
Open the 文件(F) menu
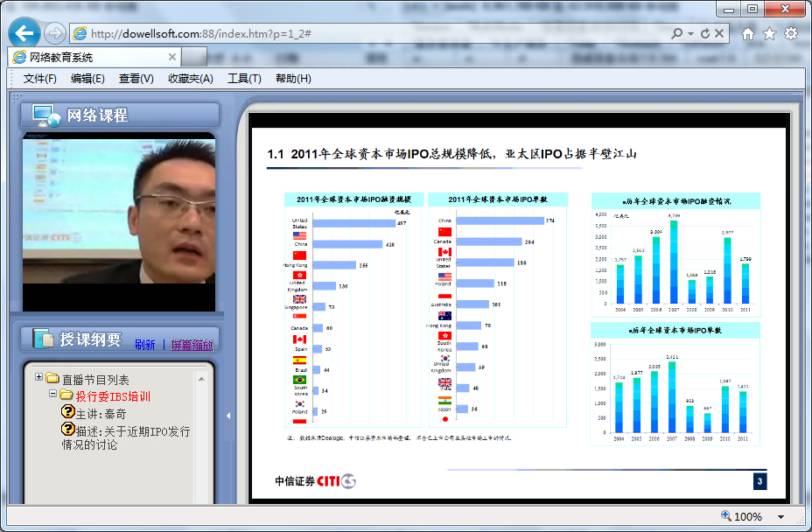point(40,79)
